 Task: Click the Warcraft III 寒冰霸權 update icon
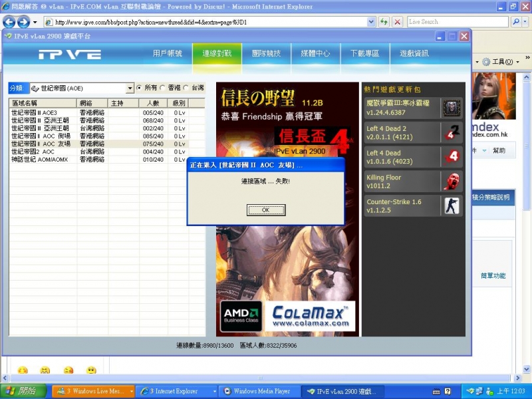pos(452,108)
